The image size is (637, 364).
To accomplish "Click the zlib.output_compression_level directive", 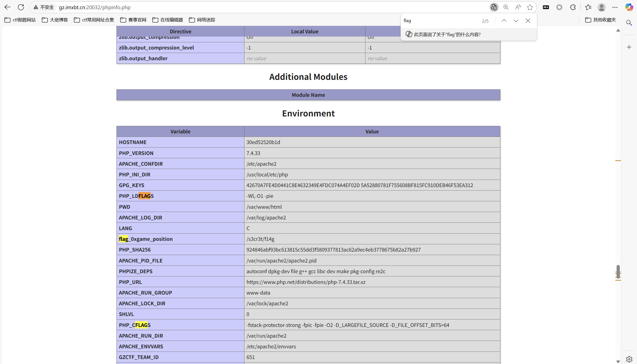I will click(x=156, y=48).
